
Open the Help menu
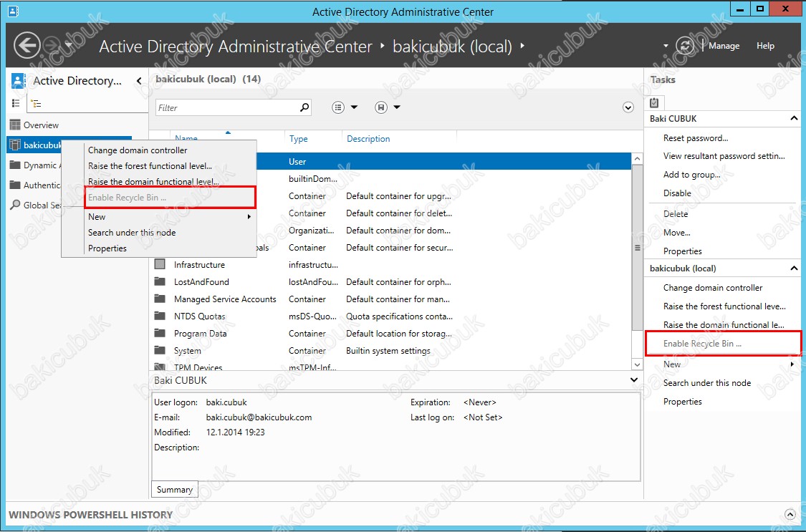[x=765, y=46]
